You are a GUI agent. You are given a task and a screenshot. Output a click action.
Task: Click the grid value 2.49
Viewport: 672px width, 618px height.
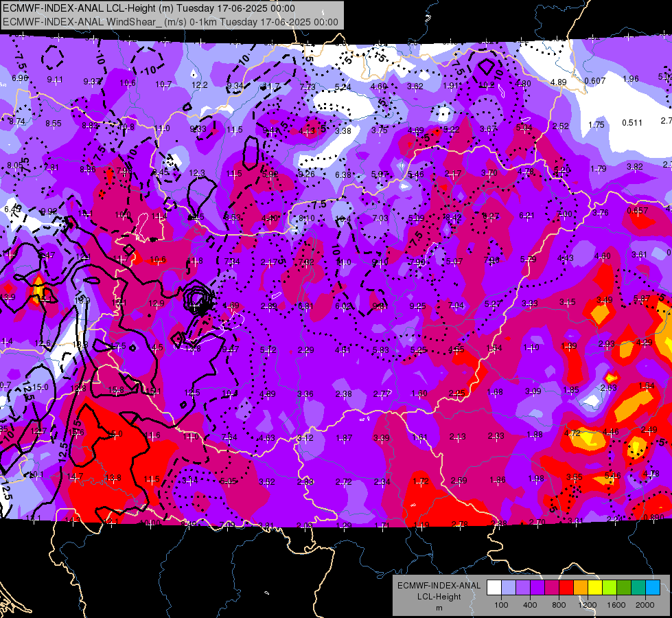click(649, 429)
